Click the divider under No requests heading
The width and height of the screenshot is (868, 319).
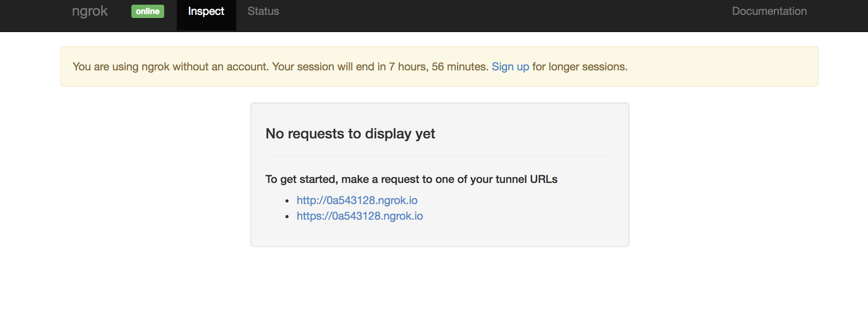pyautogui.click(x=440, y=156)
